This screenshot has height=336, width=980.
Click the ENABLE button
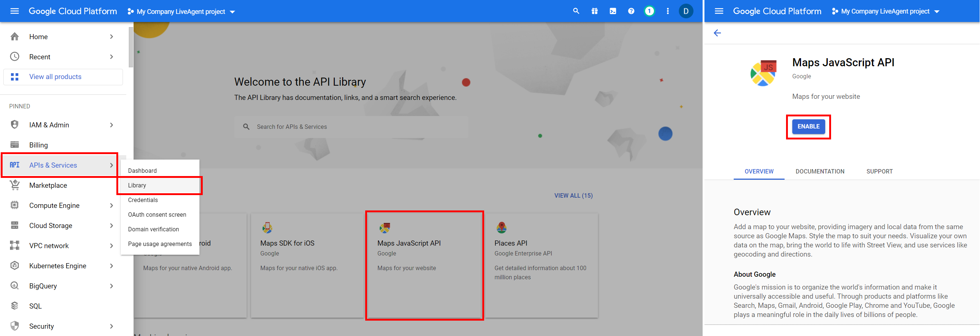point(808,126)
